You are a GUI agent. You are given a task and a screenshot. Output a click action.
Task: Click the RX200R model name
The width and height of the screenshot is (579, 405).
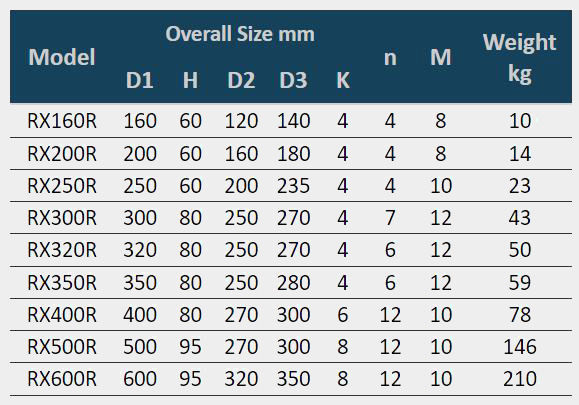pos(62,154)
